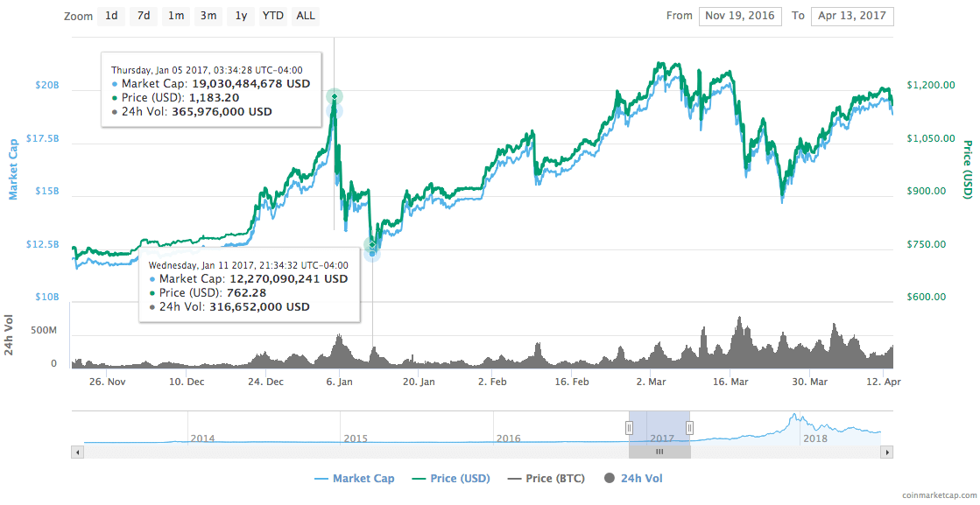Select the ALL zoom button
The height and width of the screenshot is (505, 980).
click(x=306, y=17)
